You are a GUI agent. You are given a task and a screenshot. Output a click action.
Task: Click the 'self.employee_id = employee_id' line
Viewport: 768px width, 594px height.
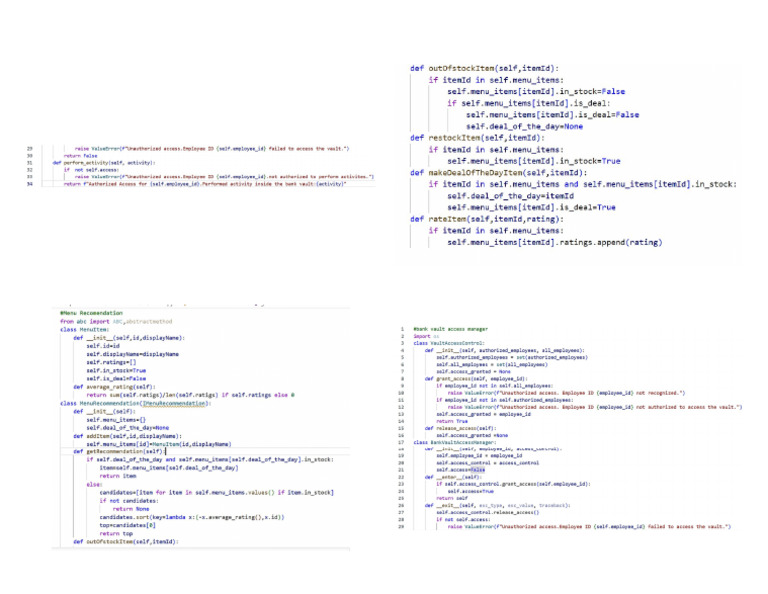click(479, 455)
